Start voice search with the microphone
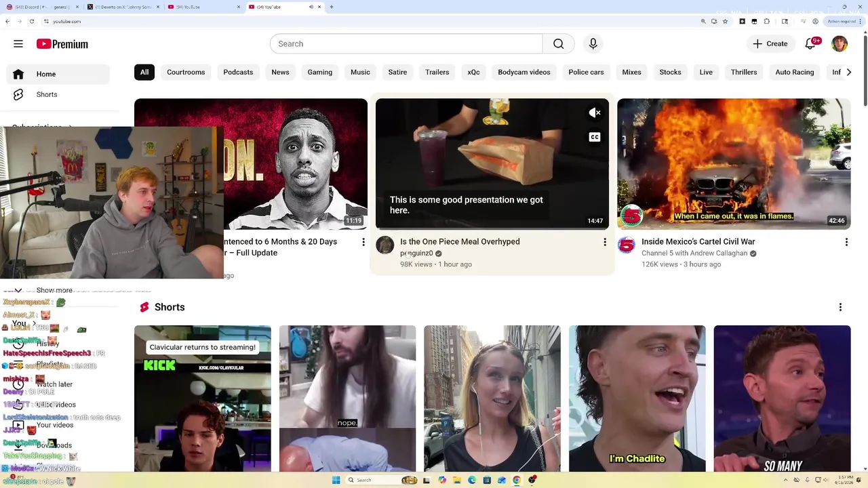Screen dimensions: 868x488 coord(593,44)
